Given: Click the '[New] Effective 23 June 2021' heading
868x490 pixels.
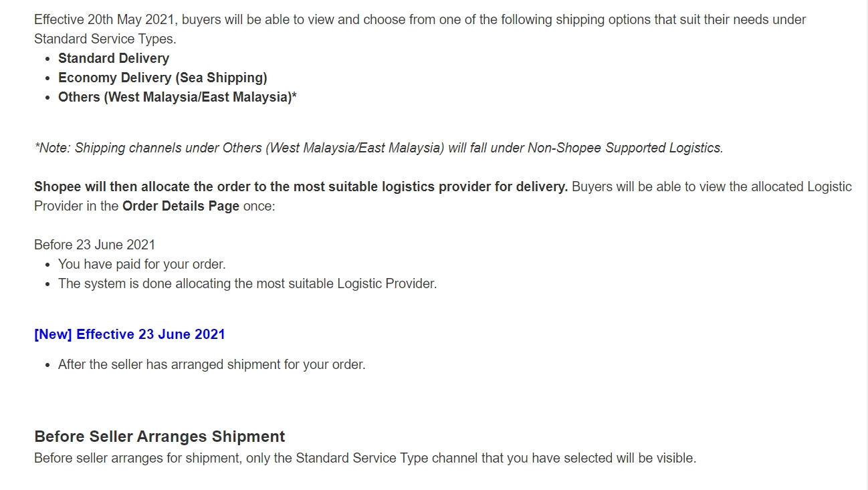Looking at the screenshot, I should click(130, 334).
